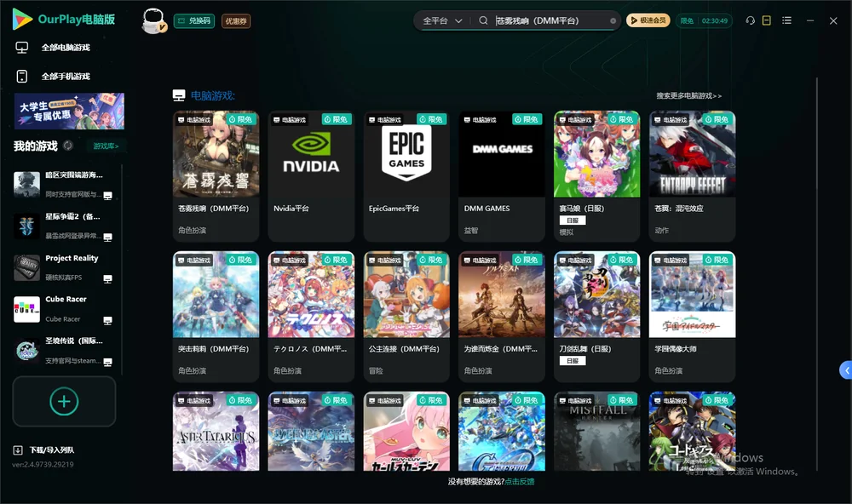Select 暗区突围端游海 game in my games

pos(64,184)
